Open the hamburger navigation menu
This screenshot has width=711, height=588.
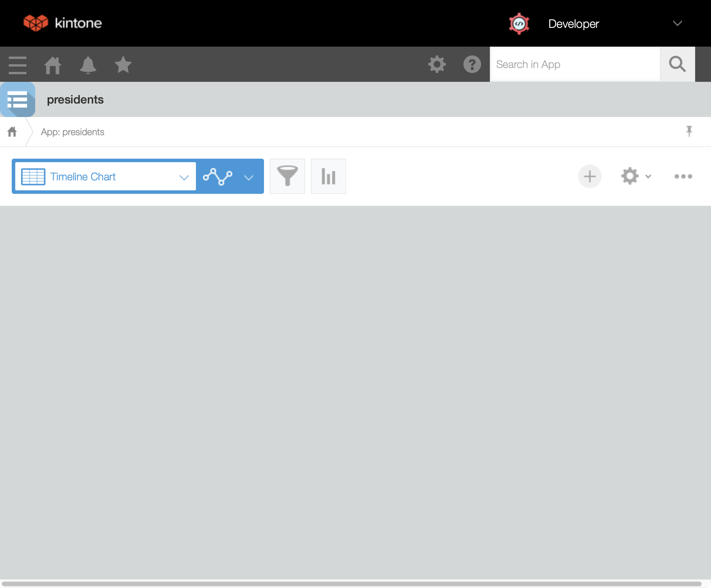tap(17, 65)
